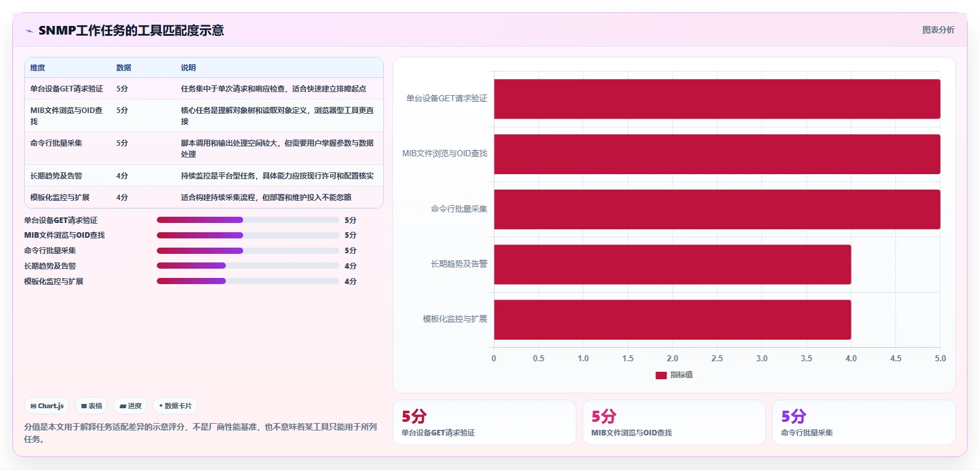Image resolution: width=980 pixels, height=470 pixels.
Task: Click the description starting 适合构建持续采集流程
Action: [x=266, y=198]
